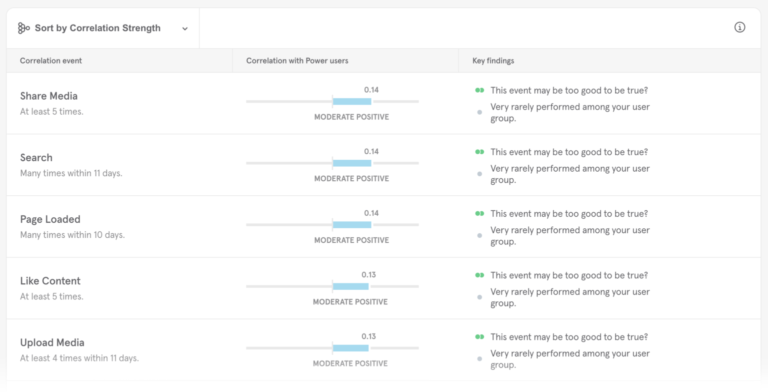
Task: Click the green double-dot icon in Page Loaded row
Action: point(480,214)
